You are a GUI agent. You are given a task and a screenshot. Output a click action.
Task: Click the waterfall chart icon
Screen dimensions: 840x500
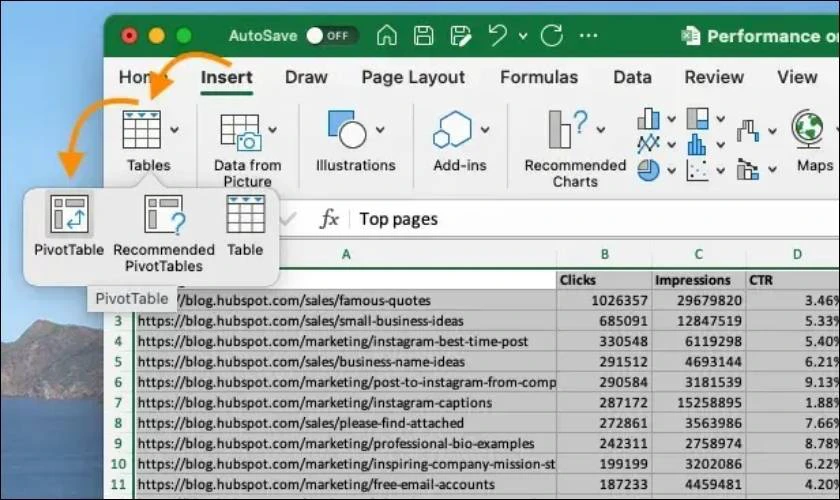click(748, 130)
